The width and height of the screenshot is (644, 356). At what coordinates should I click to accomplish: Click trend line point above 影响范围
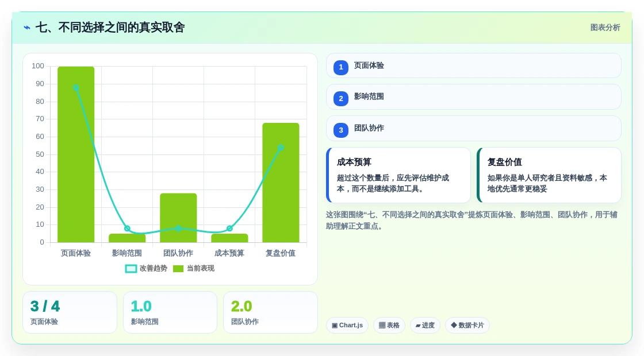coord(127,229)
